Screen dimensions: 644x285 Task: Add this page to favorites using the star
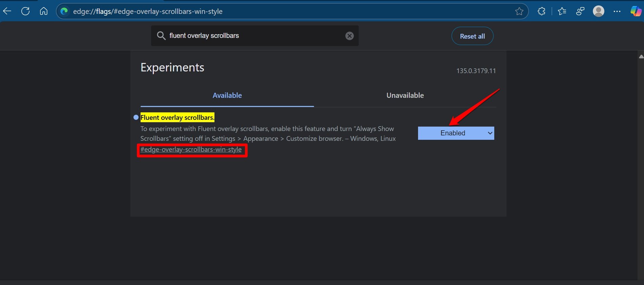pyautogui.click(x=519, y=12)
